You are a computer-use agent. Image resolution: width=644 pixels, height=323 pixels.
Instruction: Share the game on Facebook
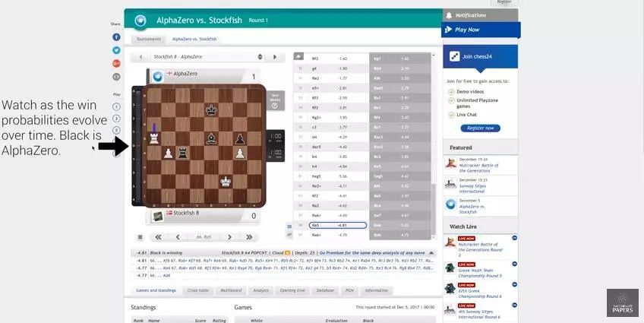(x=116, y=37)
